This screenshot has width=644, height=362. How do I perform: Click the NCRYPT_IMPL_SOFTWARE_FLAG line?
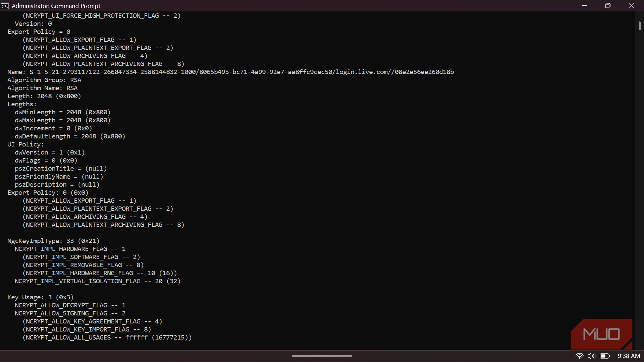[81, 257]
